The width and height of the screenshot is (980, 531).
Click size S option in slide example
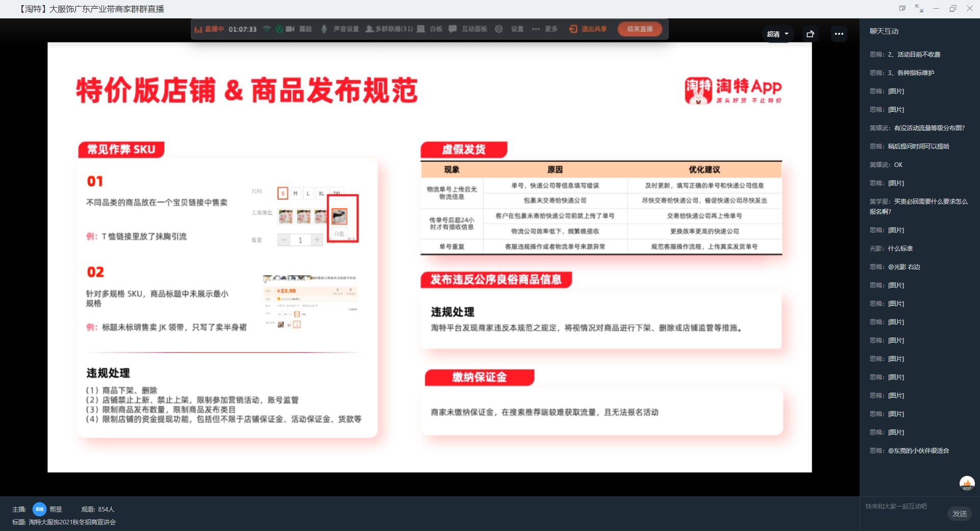[x=283, y=194]
